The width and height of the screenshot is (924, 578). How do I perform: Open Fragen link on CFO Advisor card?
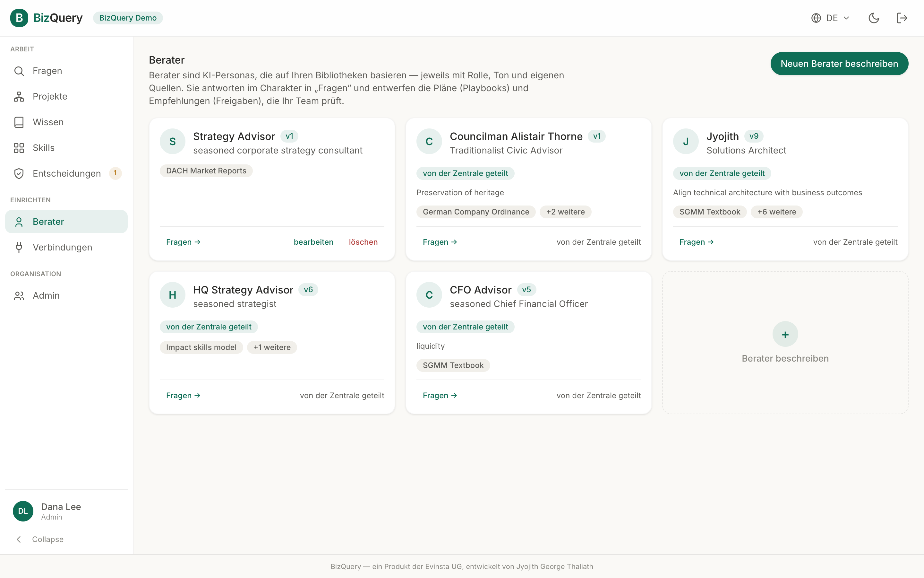[440, 395]
